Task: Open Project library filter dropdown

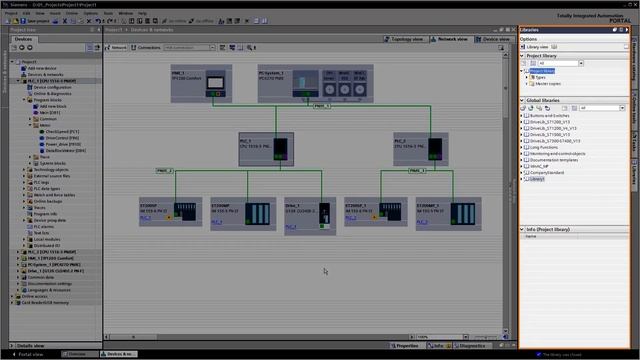Action: (581, 63)
